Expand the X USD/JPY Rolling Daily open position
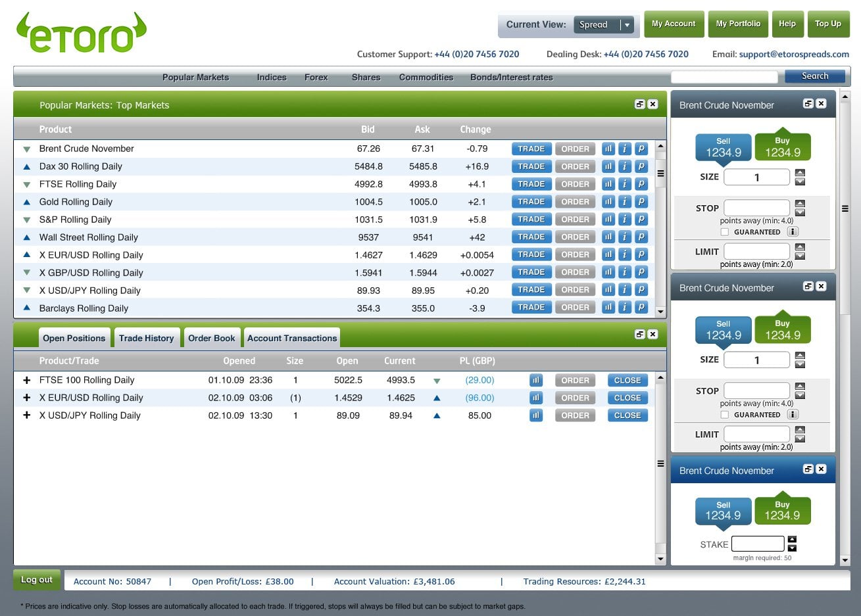861x616 pixels. click(x=26, y=415)
